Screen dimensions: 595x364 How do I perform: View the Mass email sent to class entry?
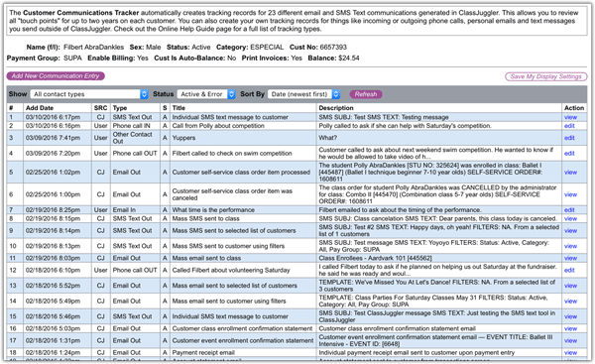pyautogui.click(x=570, y=258)
